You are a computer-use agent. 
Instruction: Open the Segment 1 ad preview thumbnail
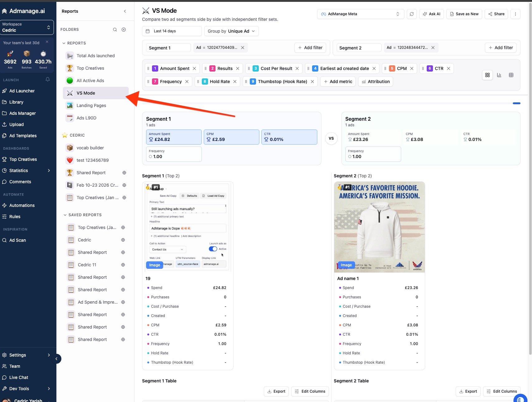188,227
